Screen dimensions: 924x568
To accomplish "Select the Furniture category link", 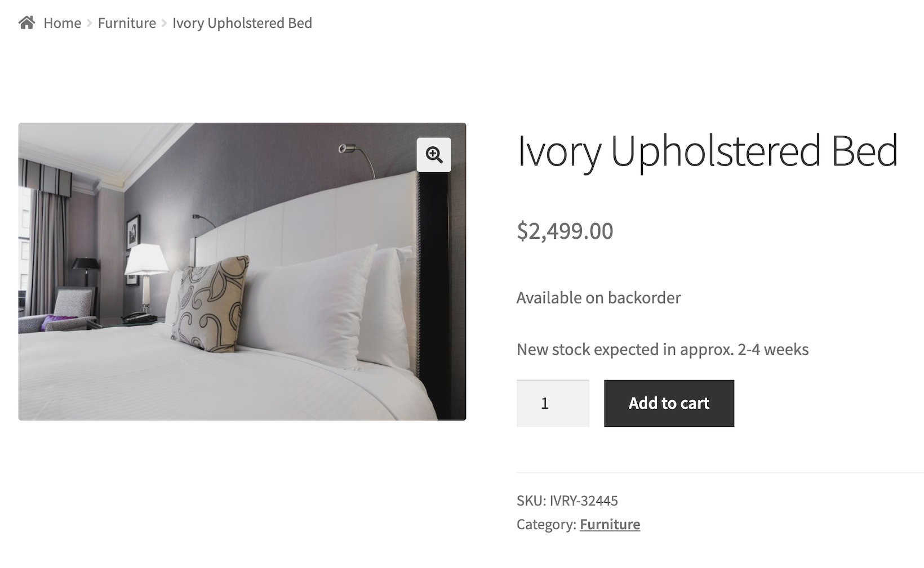I will pos(610,524).
